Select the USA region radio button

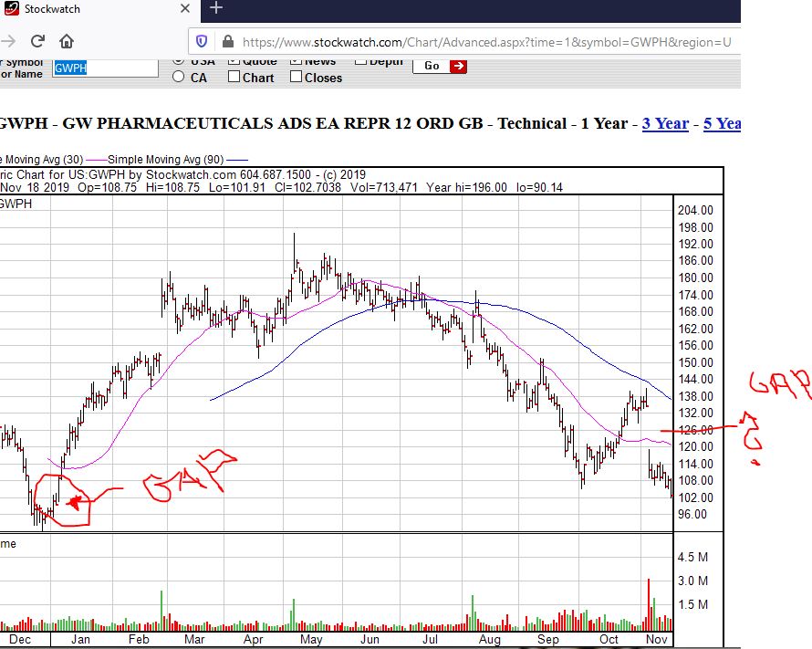pos(180,60)
